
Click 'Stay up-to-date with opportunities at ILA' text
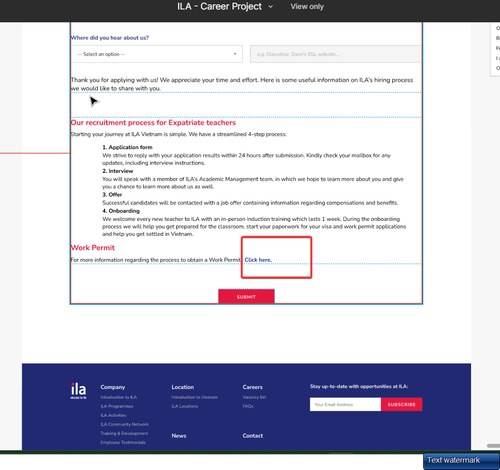pos(359,386)
